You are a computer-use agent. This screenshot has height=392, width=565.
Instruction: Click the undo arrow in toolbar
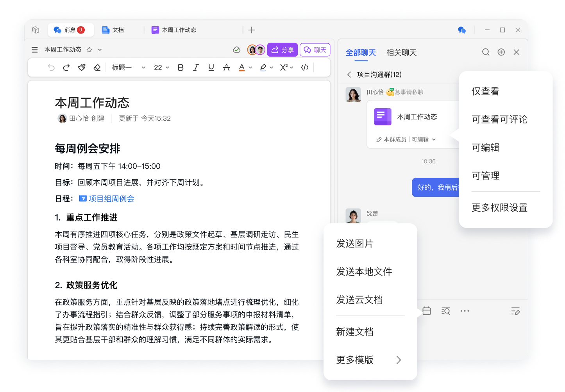pyautogui.click(x=51, y=68)
